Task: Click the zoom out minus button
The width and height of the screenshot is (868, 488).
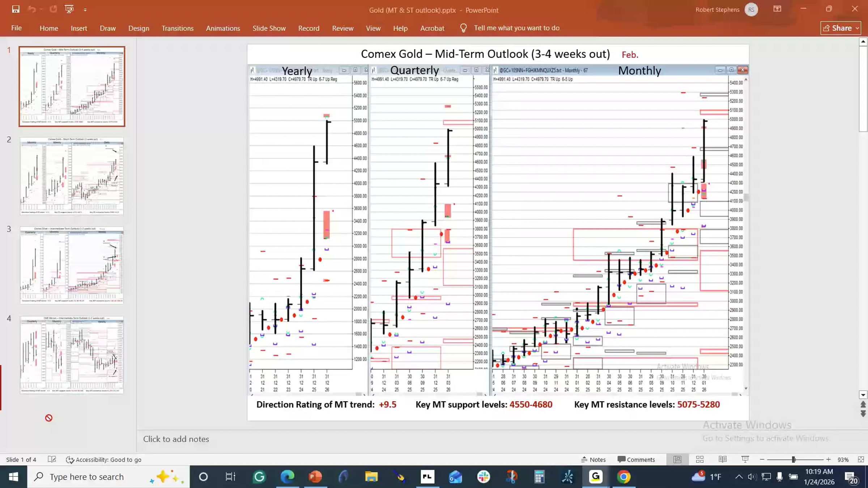Action: pyautogui.click(x=762, y=459)
